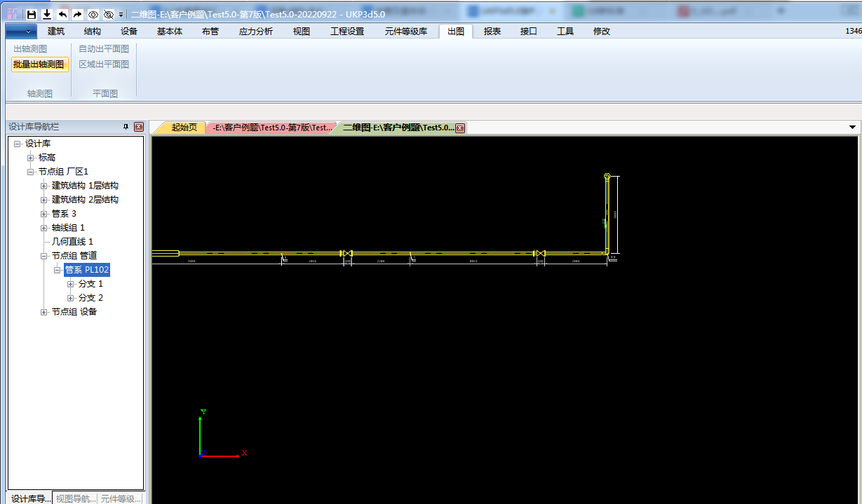Select 节点组 设备 tree item

point(74,312)
